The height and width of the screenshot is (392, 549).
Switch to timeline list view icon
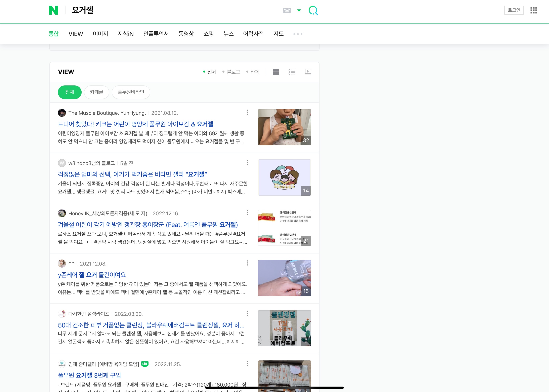(x=292, y=72)
